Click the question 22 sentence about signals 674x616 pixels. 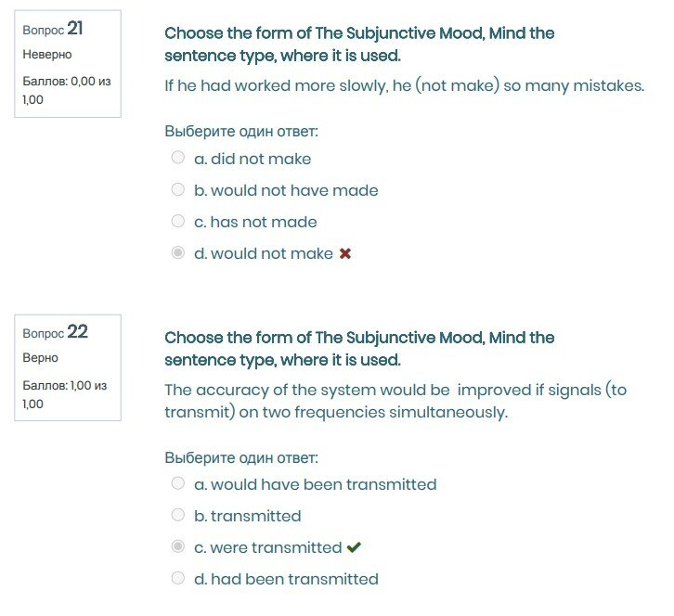click(x=395, y=401)
